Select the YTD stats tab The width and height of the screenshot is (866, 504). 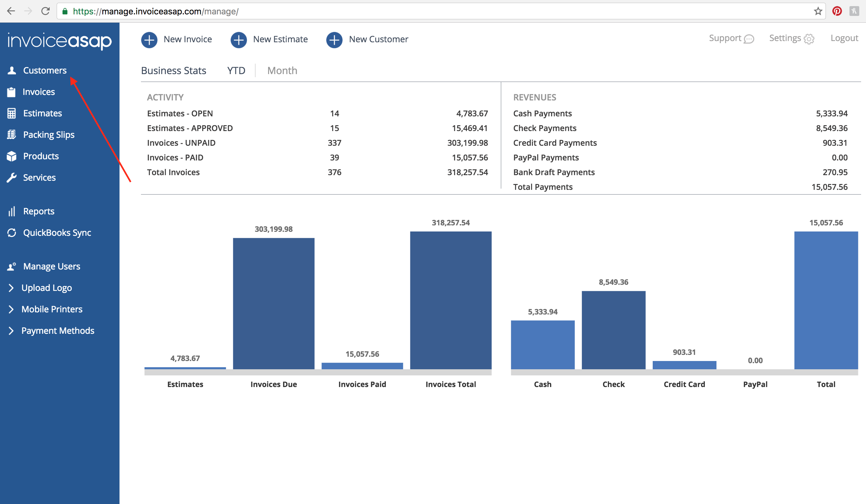(236, 71)
